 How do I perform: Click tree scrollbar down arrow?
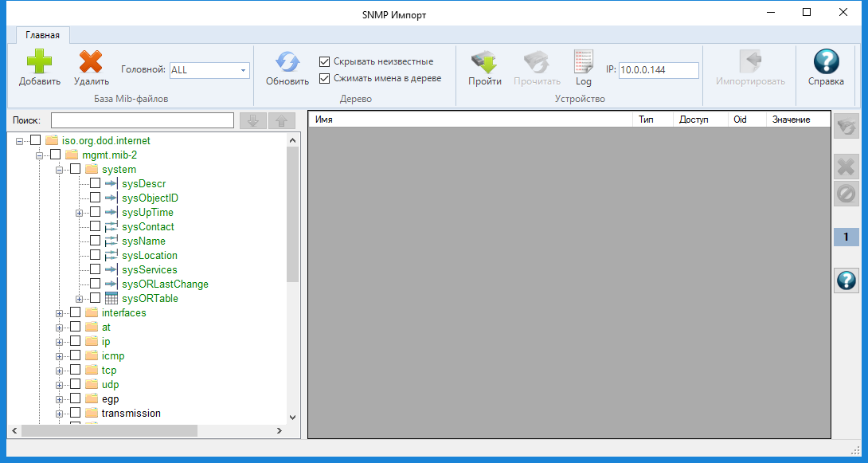click(x=293, y=418)
